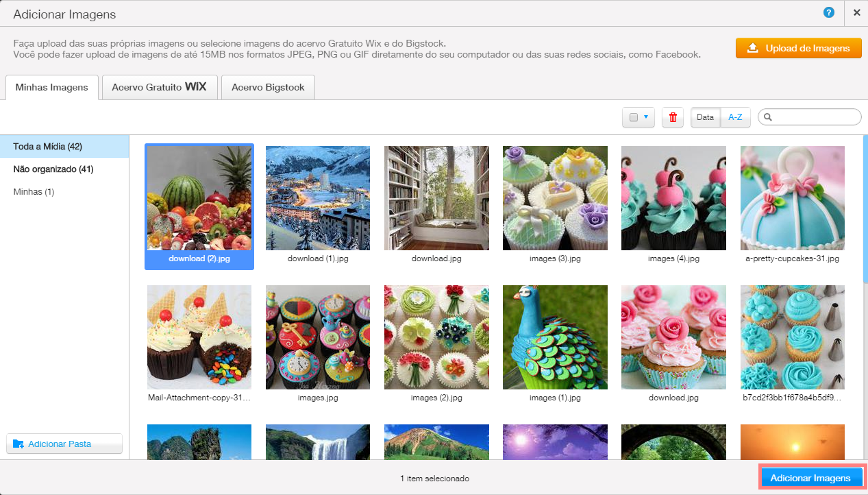Select the a-pretty-cupcakes-31.jpg thumbnail
The height and width of the screenshot is (495, 868).
point(793,198)
